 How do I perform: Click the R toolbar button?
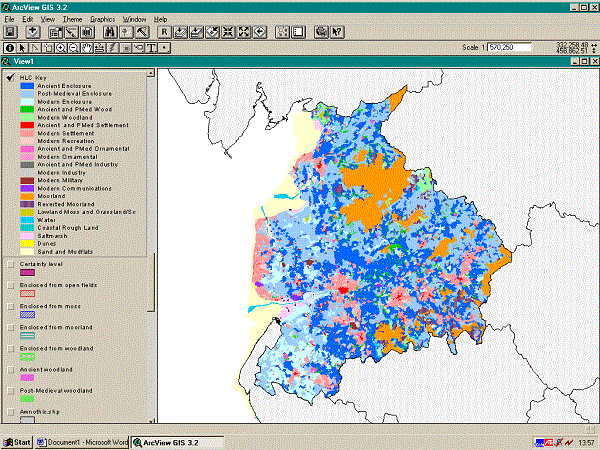tap(165, 32)
